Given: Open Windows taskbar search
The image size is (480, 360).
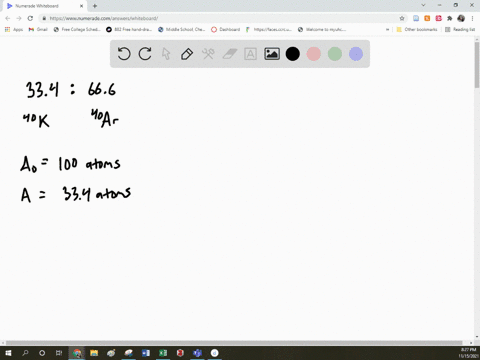Looking at the screenshot, I should coord(25,353).
